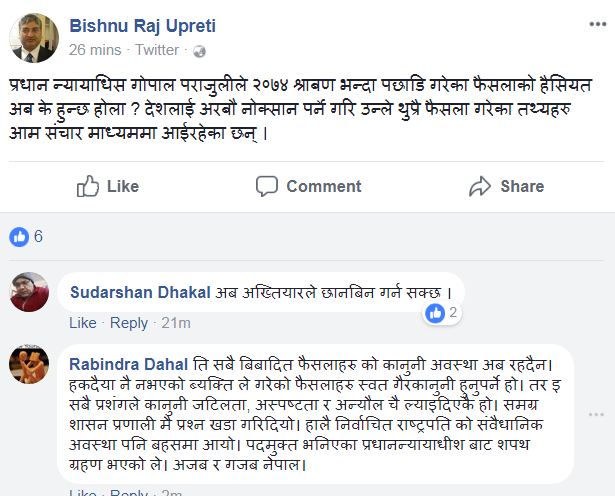Click the globe privacy icon beside Twitter
Screen dimensions: 615x496
pyautogui.click(x=199, y=50)
